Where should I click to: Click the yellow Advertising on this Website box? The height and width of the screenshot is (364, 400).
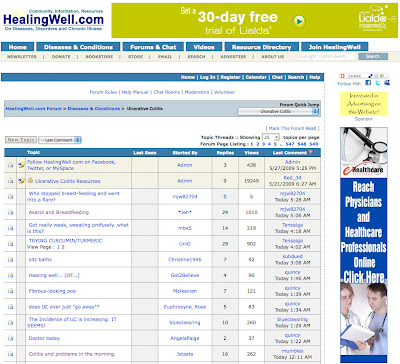364,104
